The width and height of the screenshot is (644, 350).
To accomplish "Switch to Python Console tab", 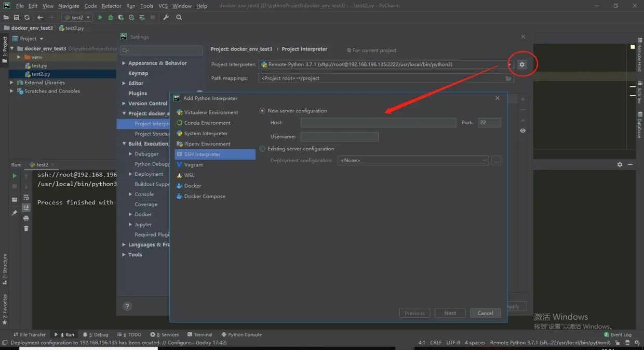I will pos(242,335).
